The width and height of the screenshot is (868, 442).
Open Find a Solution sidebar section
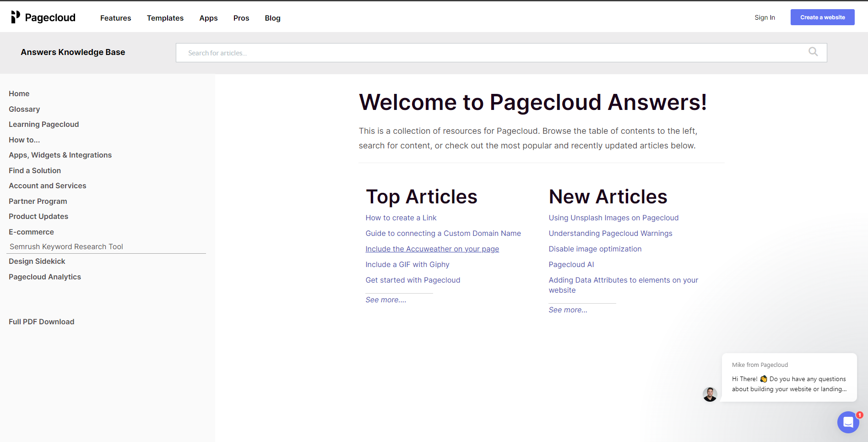[x=35, y=170]
